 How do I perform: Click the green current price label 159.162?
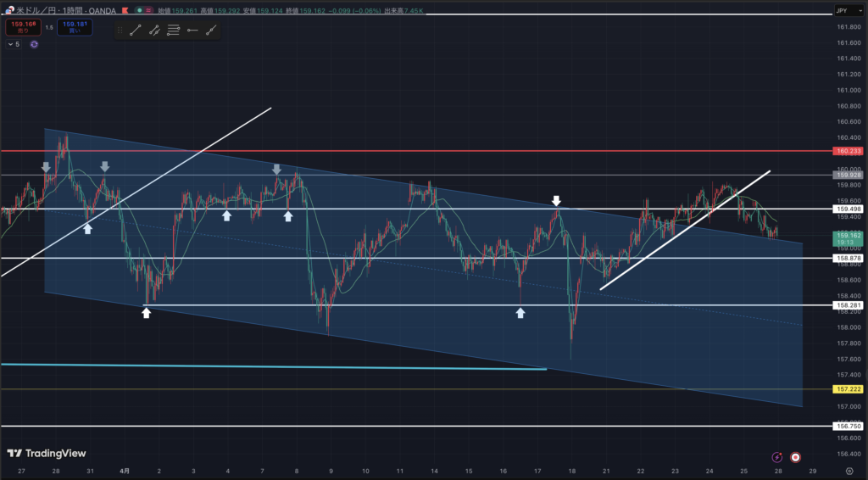click(848, 237)
